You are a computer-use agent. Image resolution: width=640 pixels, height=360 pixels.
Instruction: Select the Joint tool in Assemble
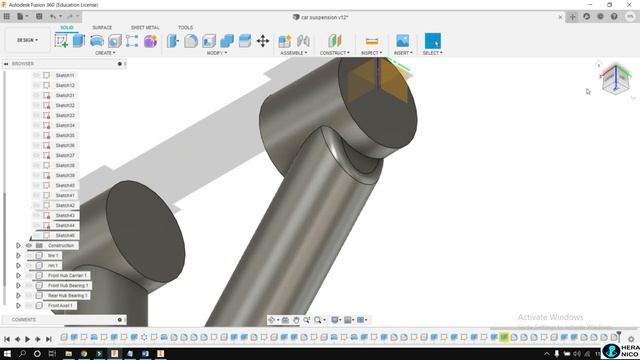click(x=303, y=41)
